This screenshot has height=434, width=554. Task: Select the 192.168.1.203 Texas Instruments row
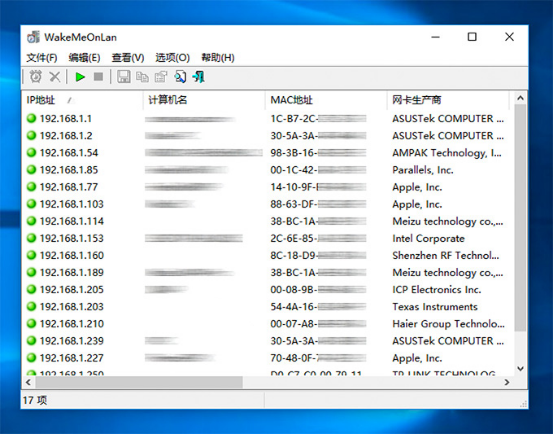coord(267,307)
